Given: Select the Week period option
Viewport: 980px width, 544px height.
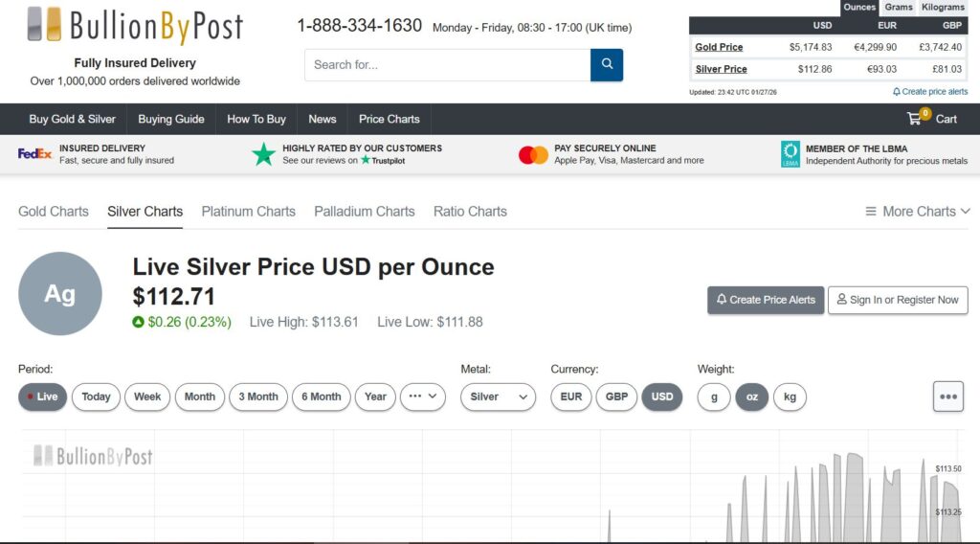Looking at the screenshot, I should pyautogui.click(x=147, y=397).
